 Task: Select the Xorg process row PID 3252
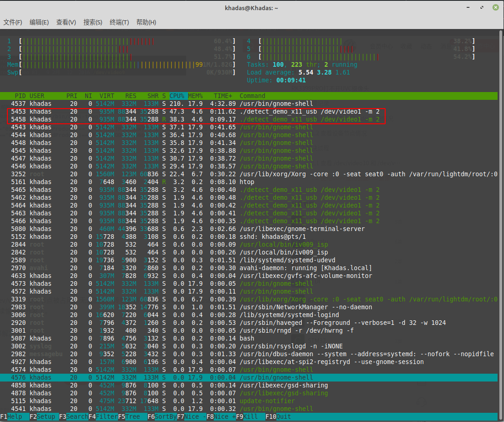coord(249,174)
